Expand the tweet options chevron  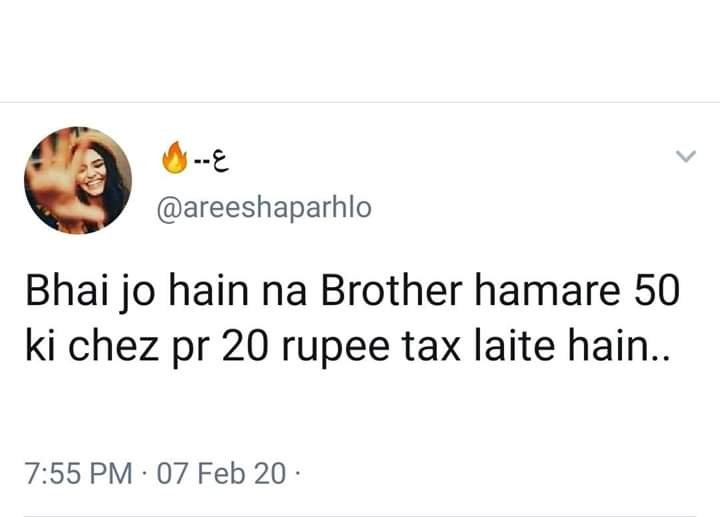[686, 156]
